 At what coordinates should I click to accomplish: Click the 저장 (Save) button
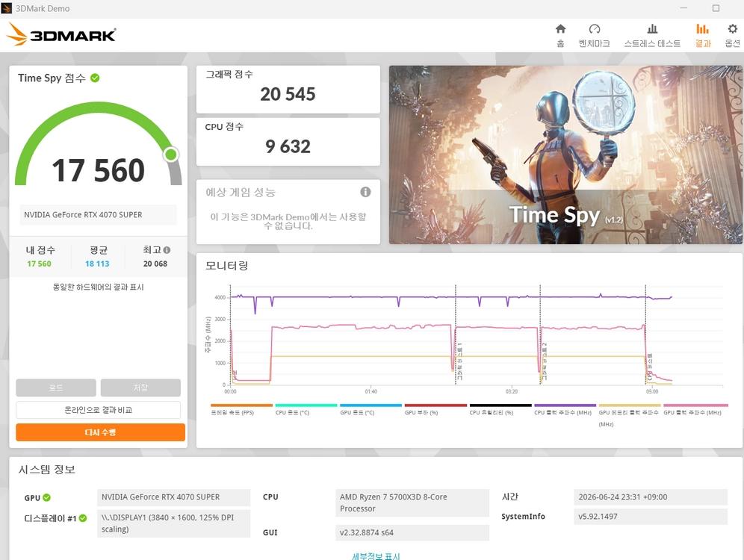pyautogui.click(x=140, y=388)
